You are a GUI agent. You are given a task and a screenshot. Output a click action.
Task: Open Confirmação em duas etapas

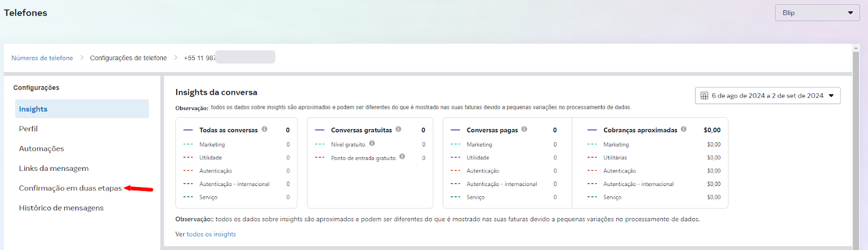70,188
